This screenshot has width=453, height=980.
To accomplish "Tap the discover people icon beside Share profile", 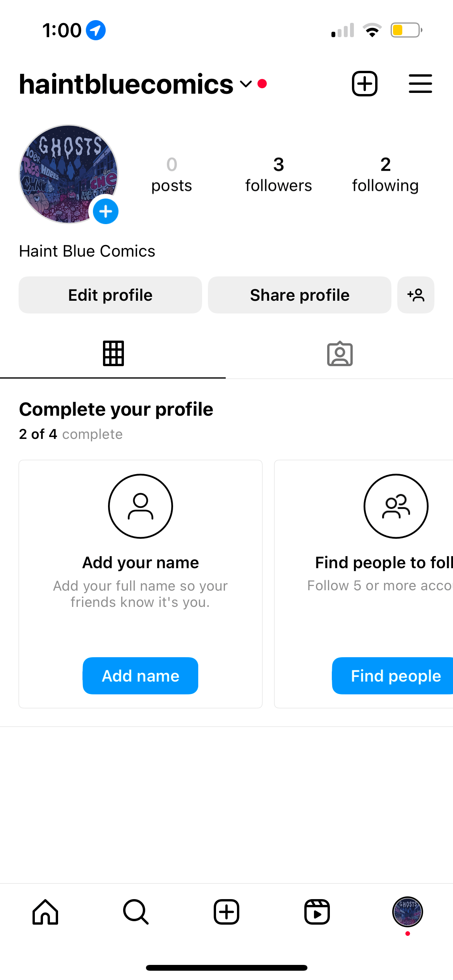I will click(x=415, y=295).
